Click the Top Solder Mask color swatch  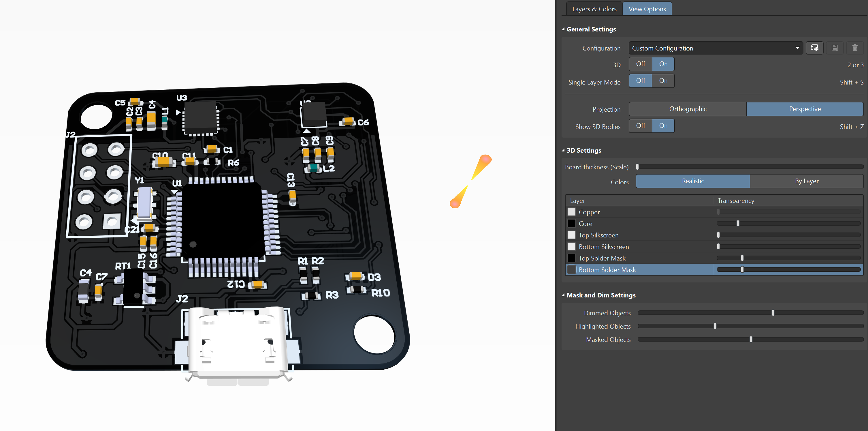tap(571, 258)
